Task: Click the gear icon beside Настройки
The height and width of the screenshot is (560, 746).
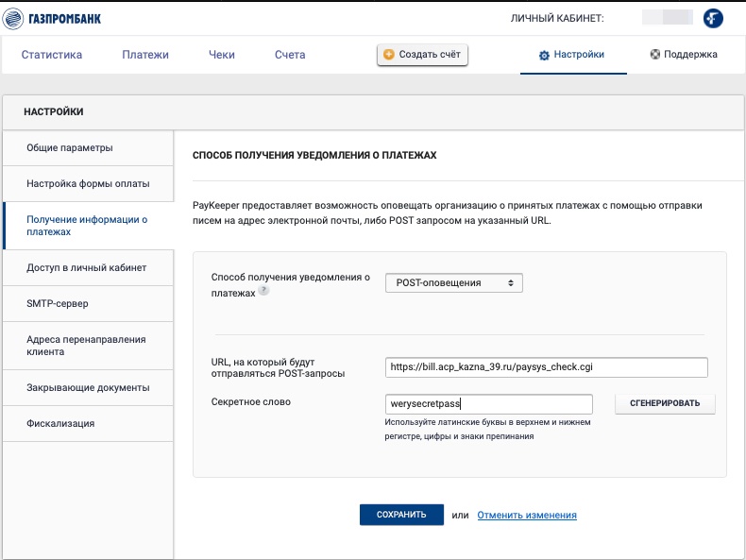Action: 544,56
